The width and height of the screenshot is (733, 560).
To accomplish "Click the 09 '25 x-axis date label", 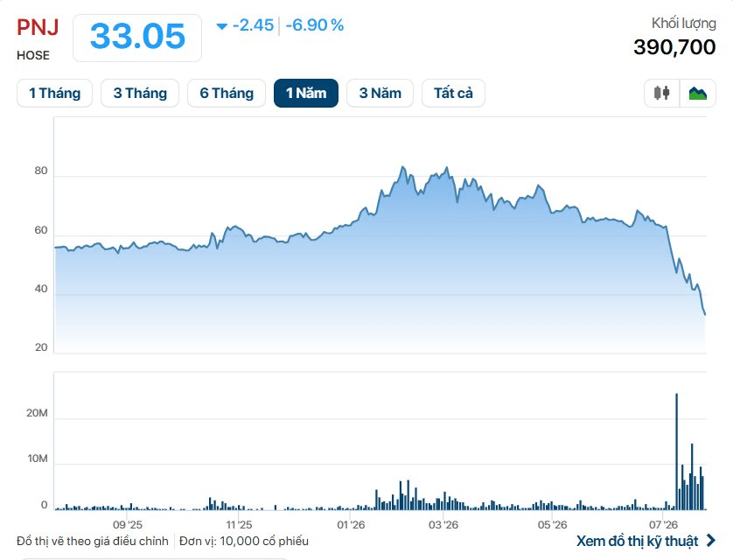I will (128, 524).
